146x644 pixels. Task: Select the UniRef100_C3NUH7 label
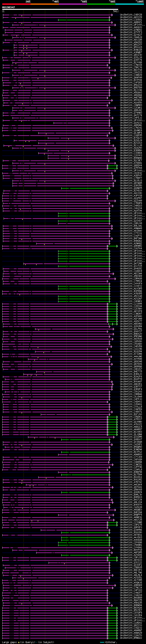[x=131, y=313]
